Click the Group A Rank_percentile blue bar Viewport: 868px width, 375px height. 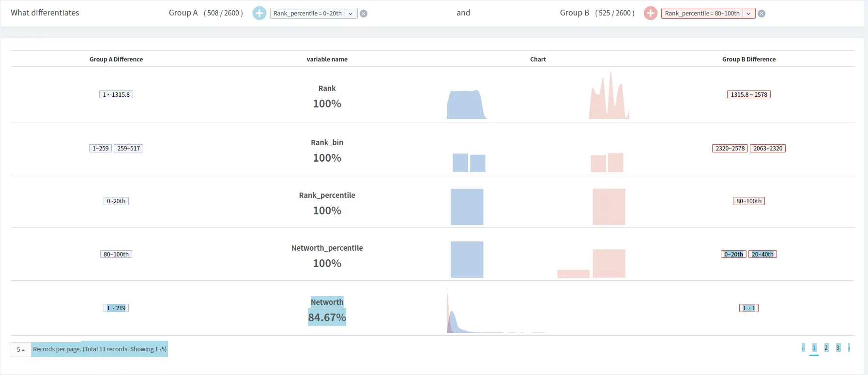pyautogui.click(x=467, y=207)
